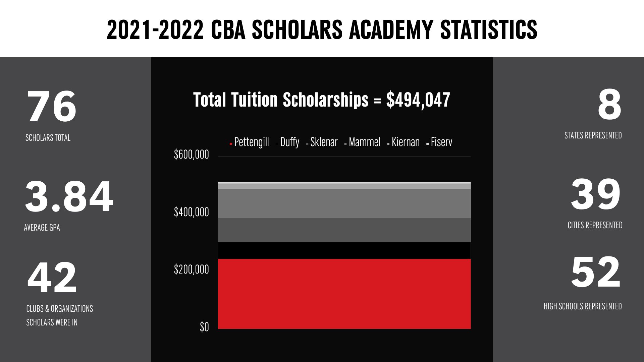Select the 8 States Represented number
Image resolution: width=644 pixels, height=362 pixels.
[x=609, y=105]
